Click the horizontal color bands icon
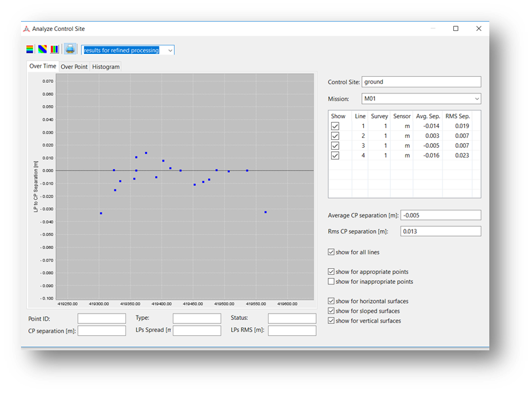The height and width of the screenshot is (393, 532). click(x=30, y=49)
